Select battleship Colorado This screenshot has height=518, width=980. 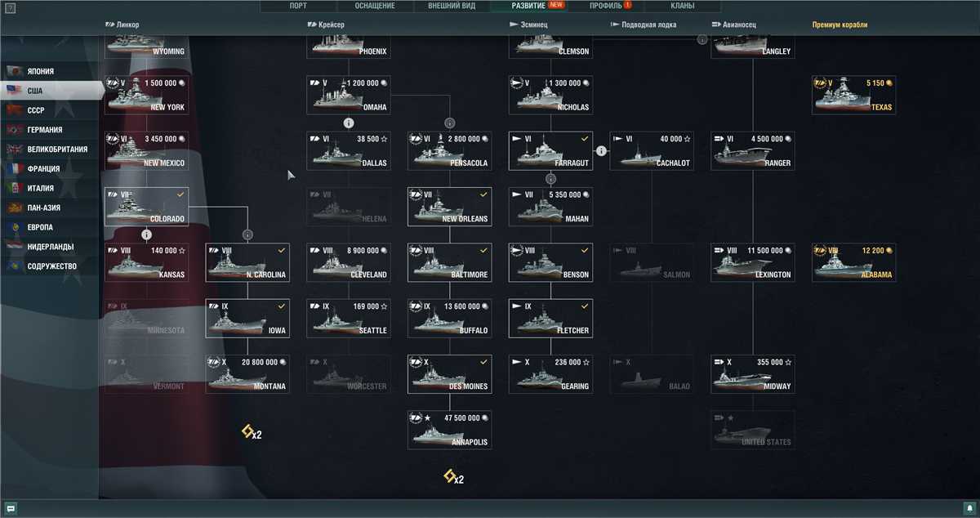coord(146,207)
